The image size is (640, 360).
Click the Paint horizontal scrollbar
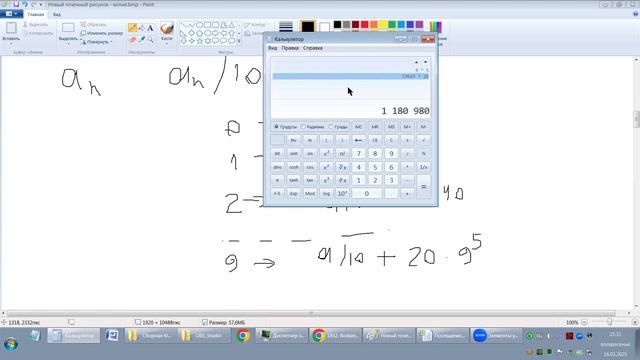(x=311, y=313)
